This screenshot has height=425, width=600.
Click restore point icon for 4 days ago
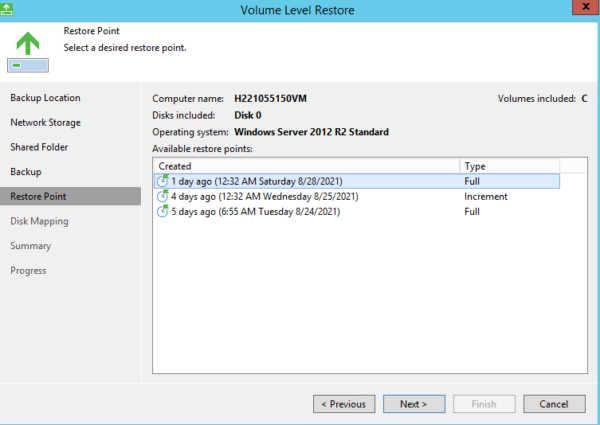[164, 197]
